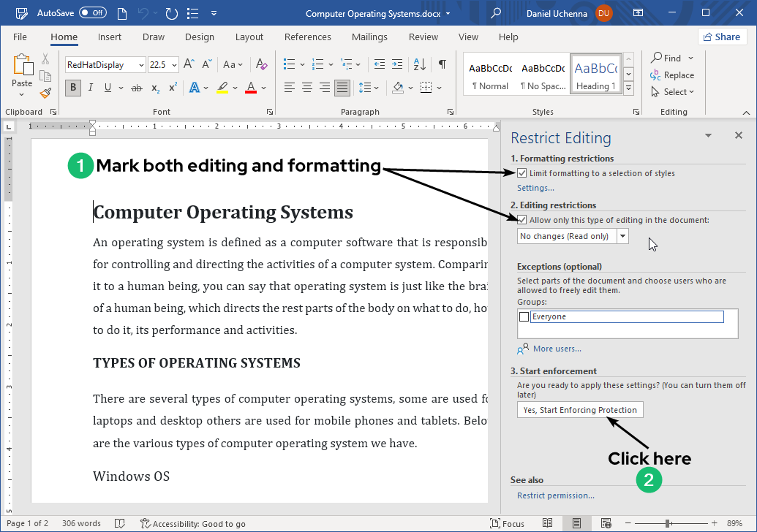Disable 'Allow only this type of editing' restriction
This screenshot has height=532, width=757.
522,219
